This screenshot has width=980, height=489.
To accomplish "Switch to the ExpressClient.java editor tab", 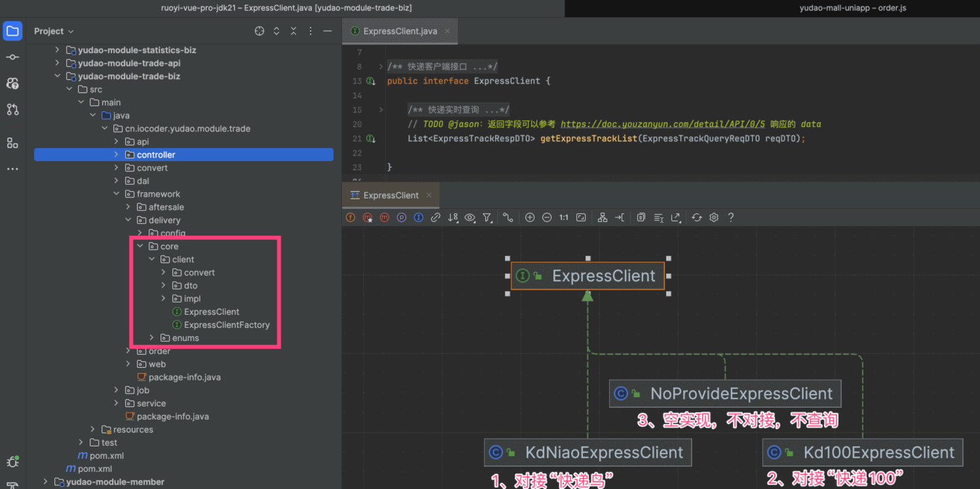I will tap(400, 31).
